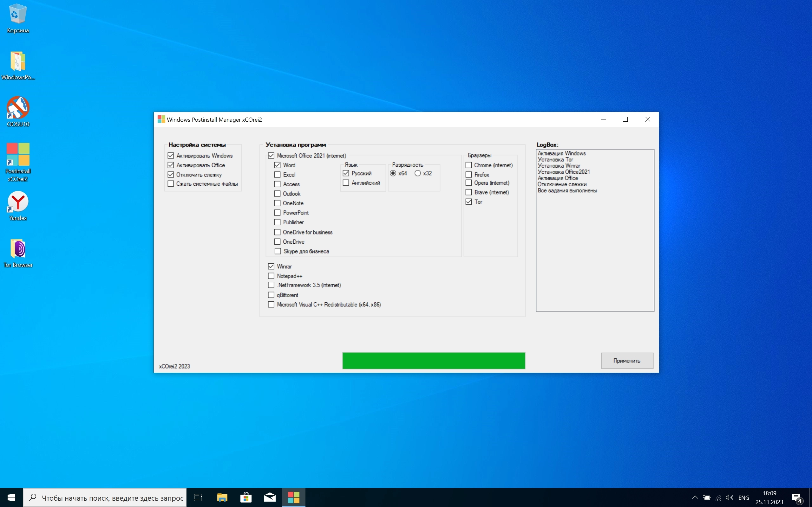Image resolution: width=812 pixels, height=507 pixels.
Task: Open File Explorer from the taskbar
Action: coord(222,497)
